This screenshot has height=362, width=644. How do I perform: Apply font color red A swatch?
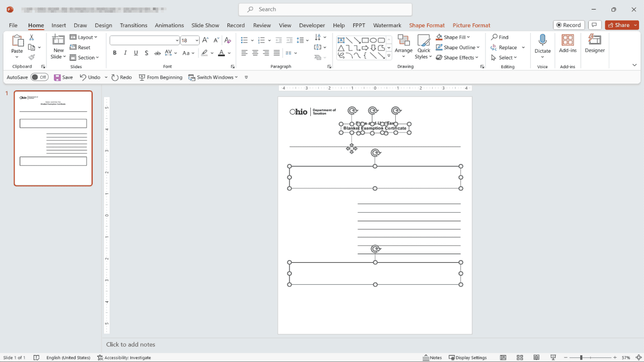point(221,53)
